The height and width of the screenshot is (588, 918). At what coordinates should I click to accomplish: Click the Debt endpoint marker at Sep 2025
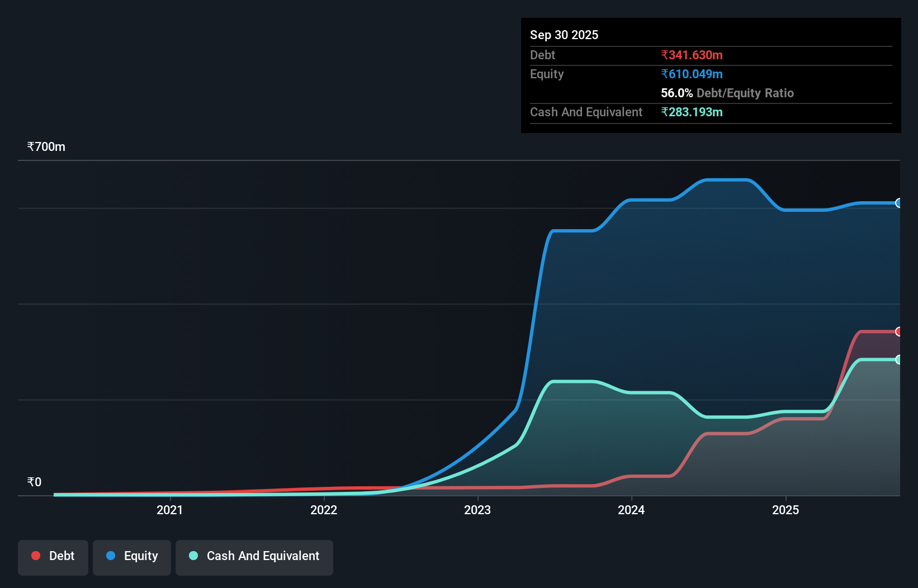click(898, 331)
